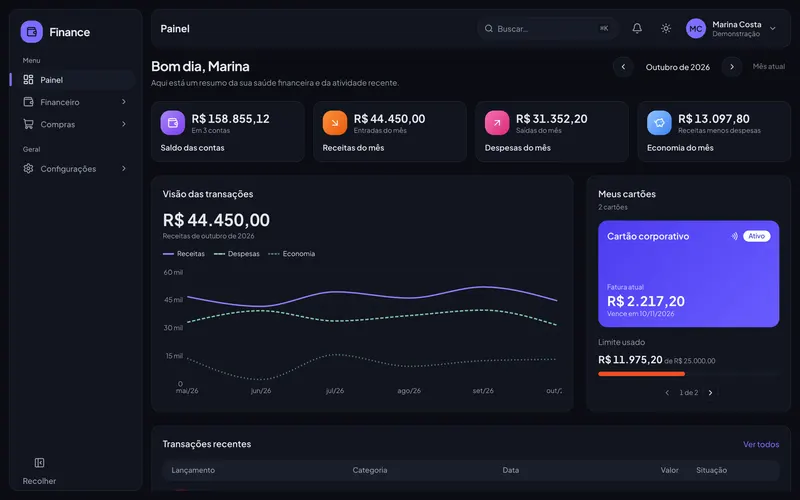Click the Configurações gear icon

pos(28,168)
